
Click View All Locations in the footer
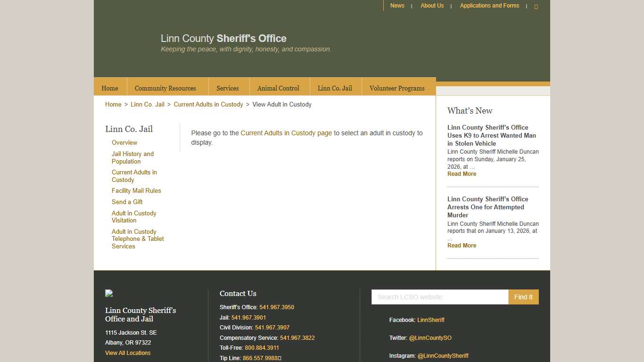127,353
